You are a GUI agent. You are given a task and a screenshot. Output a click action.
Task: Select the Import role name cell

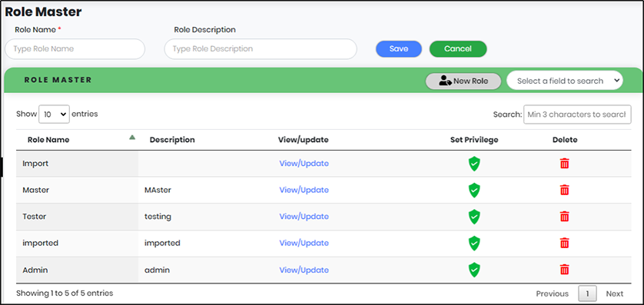(x=77, y=164)
